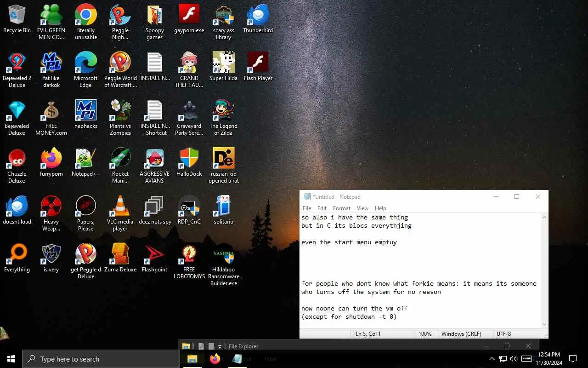Screen dimensions: 588x368
Task: Open Firefox from the taskbar
Action: [x=215, y=359]
